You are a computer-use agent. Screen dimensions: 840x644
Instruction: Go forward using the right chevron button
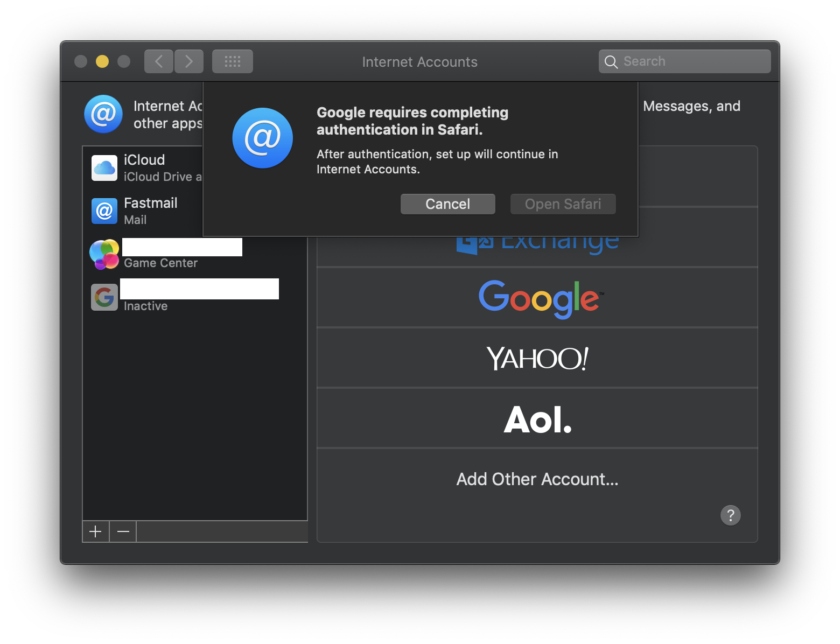[189, 61]
